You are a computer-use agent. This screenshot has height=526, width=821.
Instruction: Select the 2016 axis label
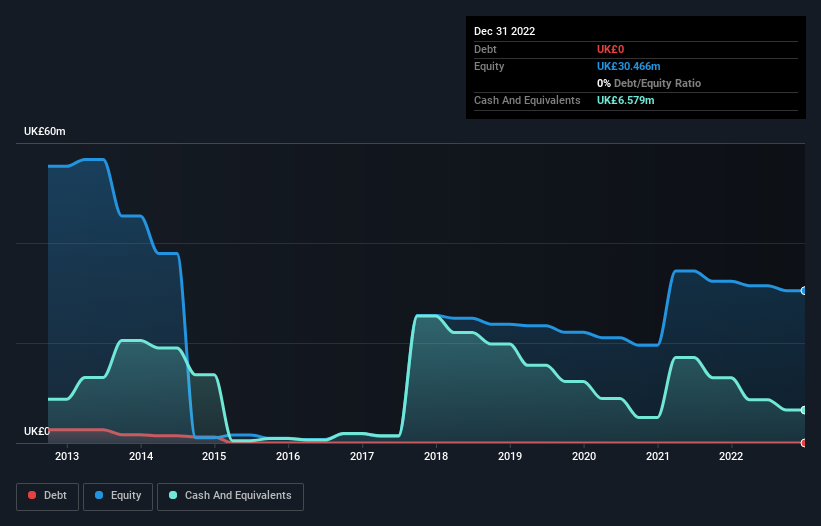[x=288, y=456]
